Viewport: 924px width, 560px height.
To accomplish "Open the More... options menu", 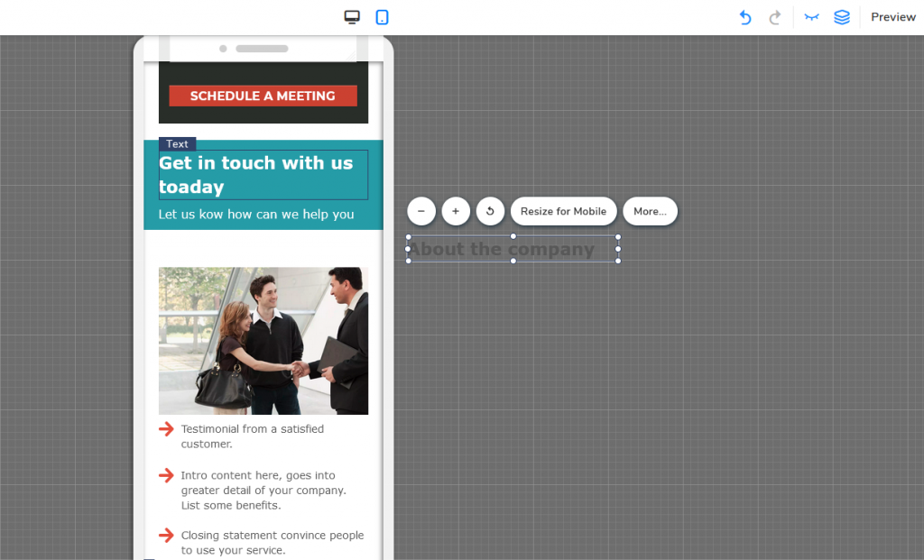I will point(650,211).
